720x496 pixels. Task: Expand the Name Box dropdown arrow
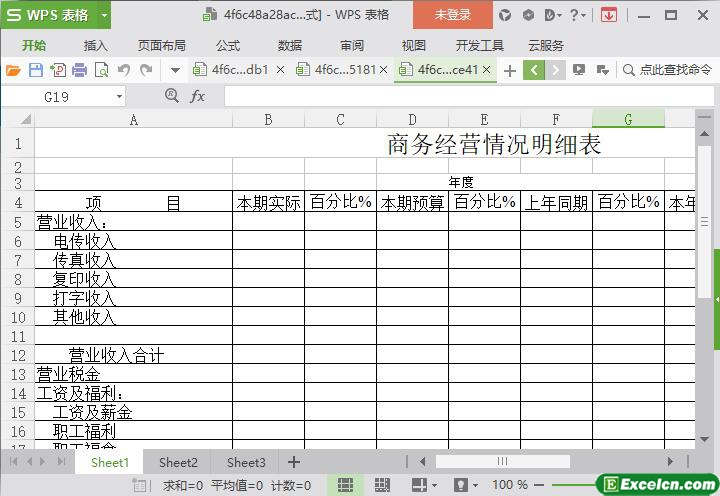(x=119, y=97)
